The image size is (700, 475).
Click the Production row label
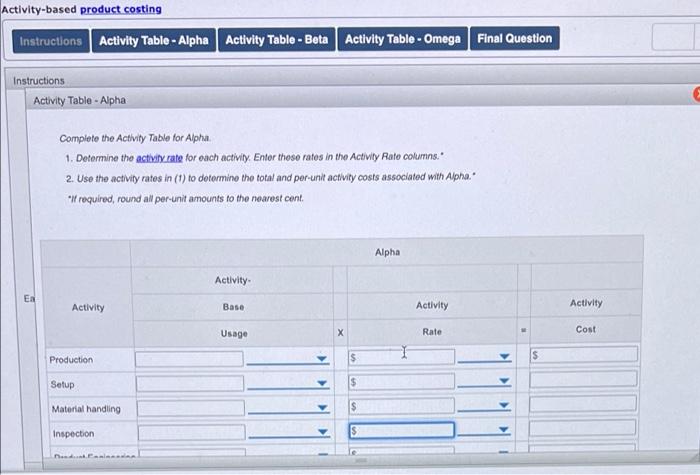[71, 360]
